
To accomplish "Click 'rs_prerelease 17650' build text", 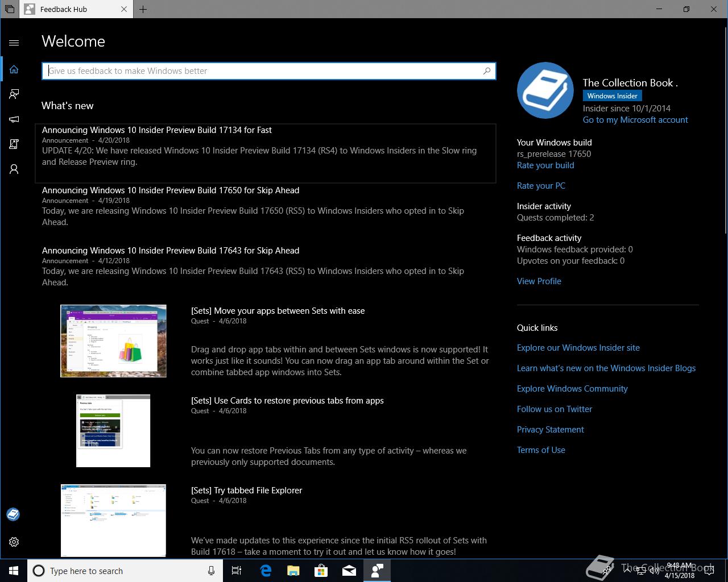I will click(x=554, y=154).
